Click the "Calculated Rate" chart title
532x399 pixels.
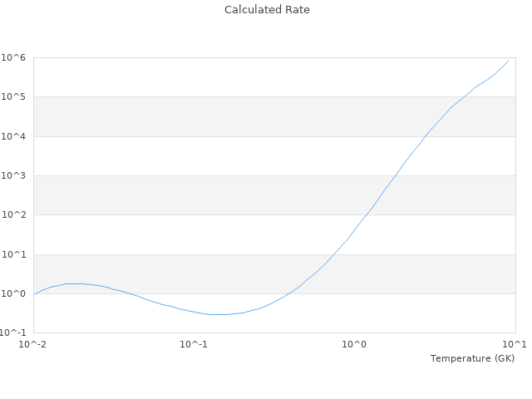coord(266,10)
